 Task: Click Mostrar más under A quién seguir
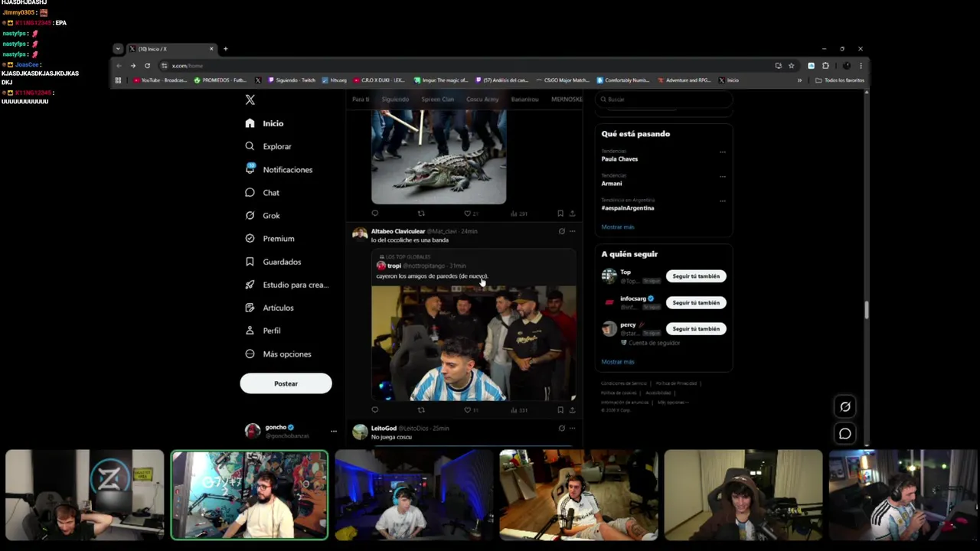[x=617, y=362]
